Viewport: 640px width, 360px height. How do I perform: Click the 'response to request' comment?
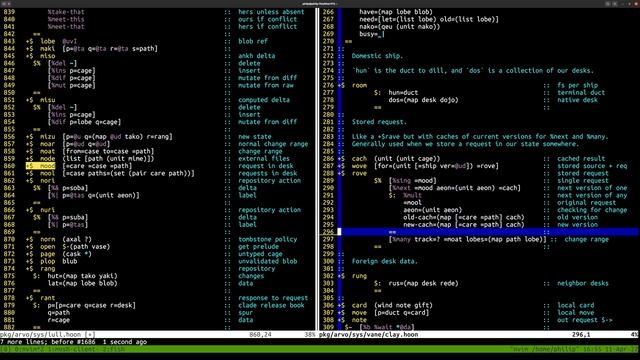coord(273,298)
